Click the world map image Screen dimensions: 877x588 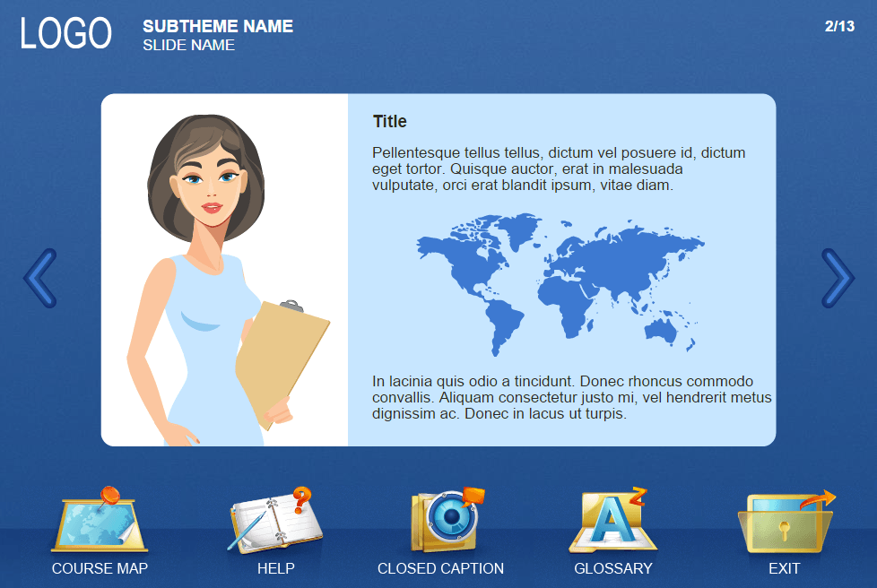(560, 284)
